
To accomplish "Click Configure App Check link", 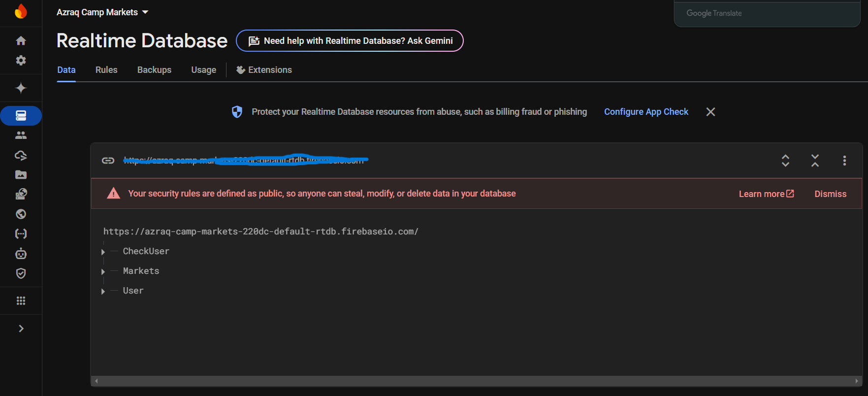I will coord(646,112).
